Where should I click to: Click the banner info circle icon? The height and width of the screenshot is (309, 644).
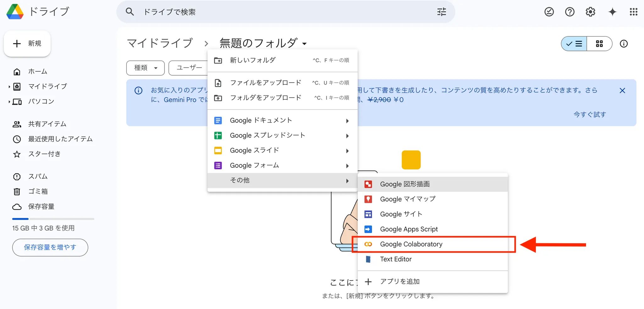click(x=138, y=91)
